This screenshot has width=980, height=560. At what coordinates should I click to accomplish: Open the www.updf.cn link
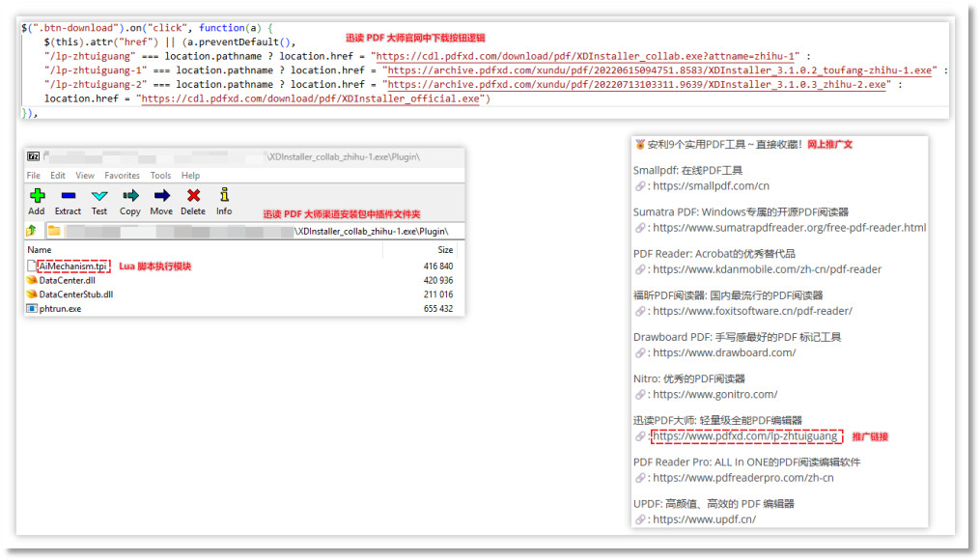pyautogui.click(x=704, y=519)
